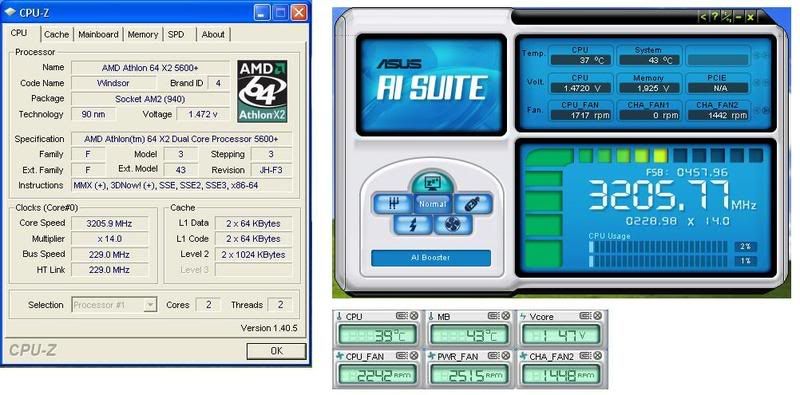
Task: Open the lightning bolt power icon
Action: pyautogui.click(x=412, y=225)
